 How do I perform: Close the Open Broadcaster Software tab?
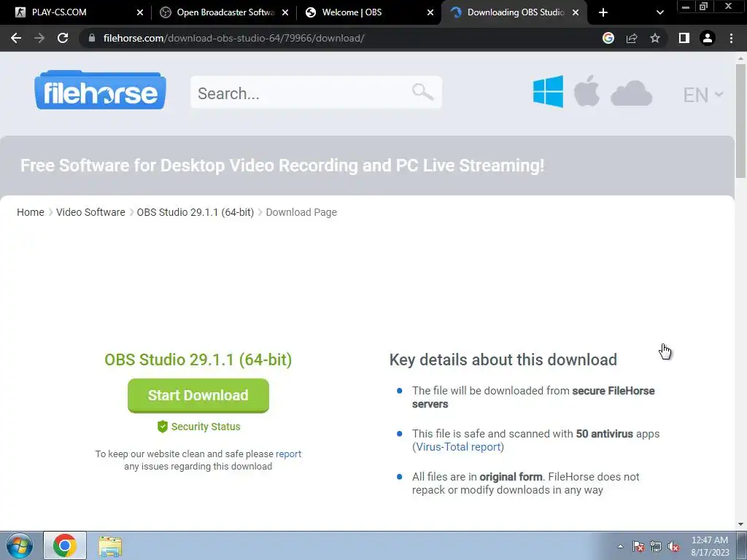pyautogui.click(x=285, y=13)
